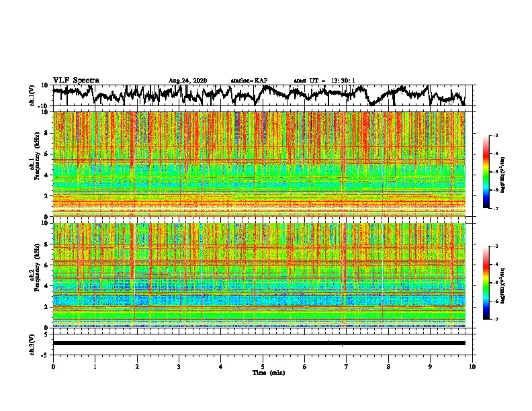Image resolution: width=532 pixels, height=411 pixels.
Task: Click the ch.1 color scale "log(PSD)(V²/Hz)" label
Action: (x=503, y=175)
